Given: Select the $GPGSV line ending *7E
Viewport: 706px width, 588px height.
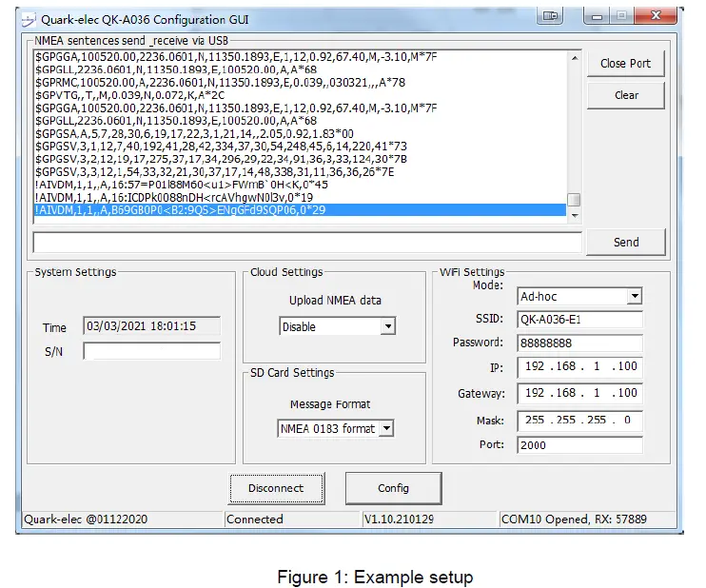Looking at the screenshot, I should (215, 172).
